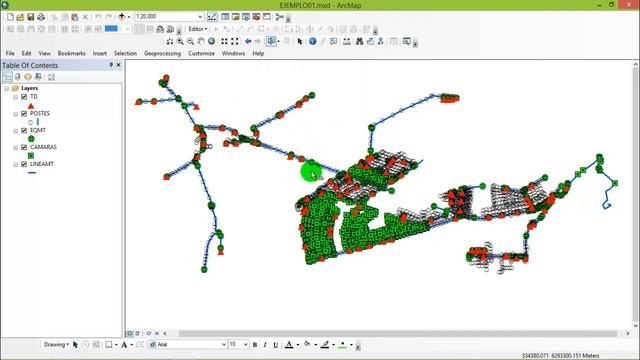
Task: Open the Customize menu
Action: (201, 53)
